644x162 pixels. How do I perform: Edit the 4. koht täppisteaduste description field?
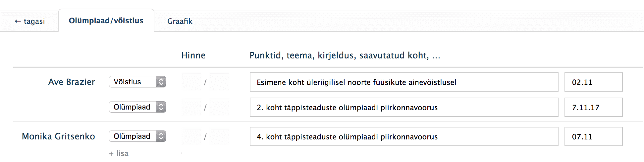(x=404, y=136)
